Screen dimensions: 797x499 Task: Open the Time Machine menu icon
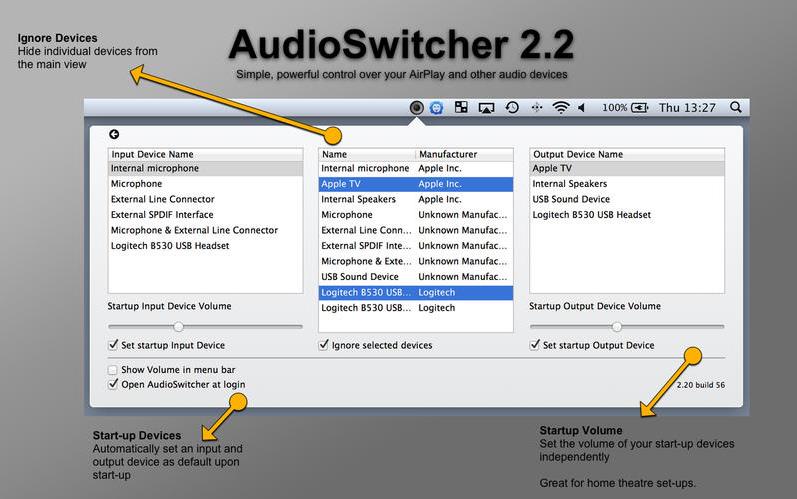(512, 107)
